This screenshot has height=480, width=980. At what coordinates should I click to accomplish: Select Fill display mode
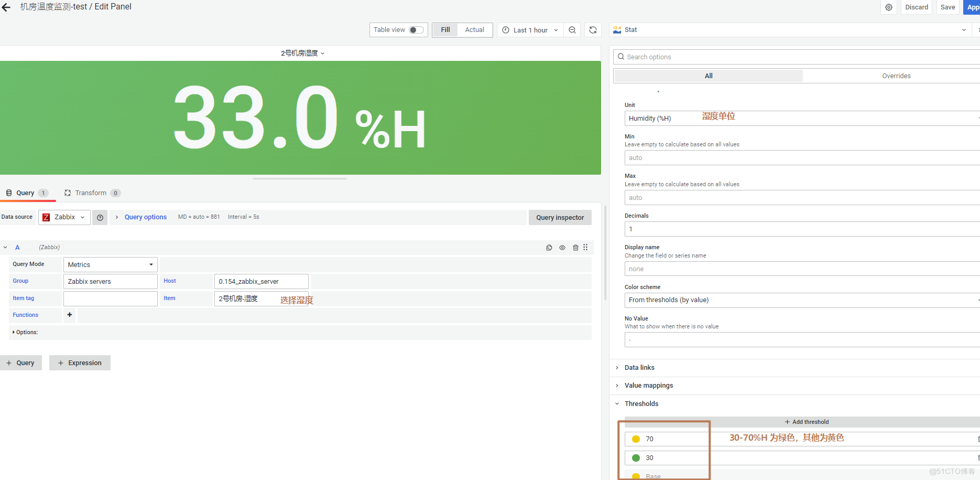[x=445, y=30]
